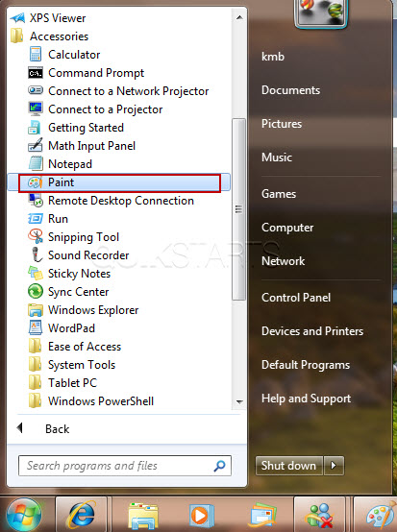The image size is (397, 532).
Task: Launch Command Prompt from its icon
Action: (36, 73)
